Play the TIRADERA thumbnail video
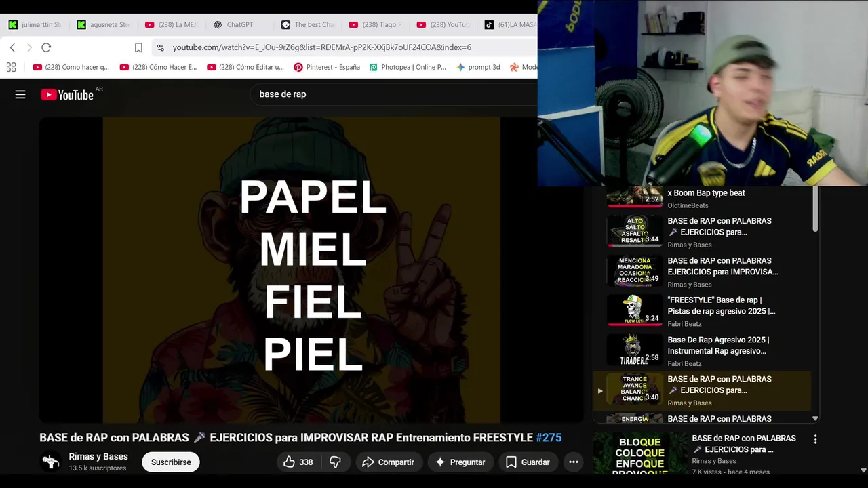This screenshot has height=488, width=868. pos(634,350)
